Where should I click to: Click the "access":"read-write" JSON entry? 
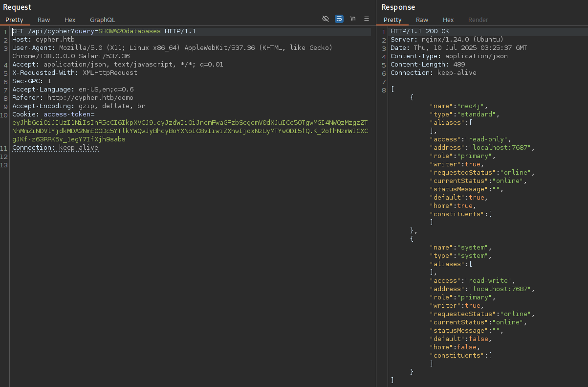473,281
